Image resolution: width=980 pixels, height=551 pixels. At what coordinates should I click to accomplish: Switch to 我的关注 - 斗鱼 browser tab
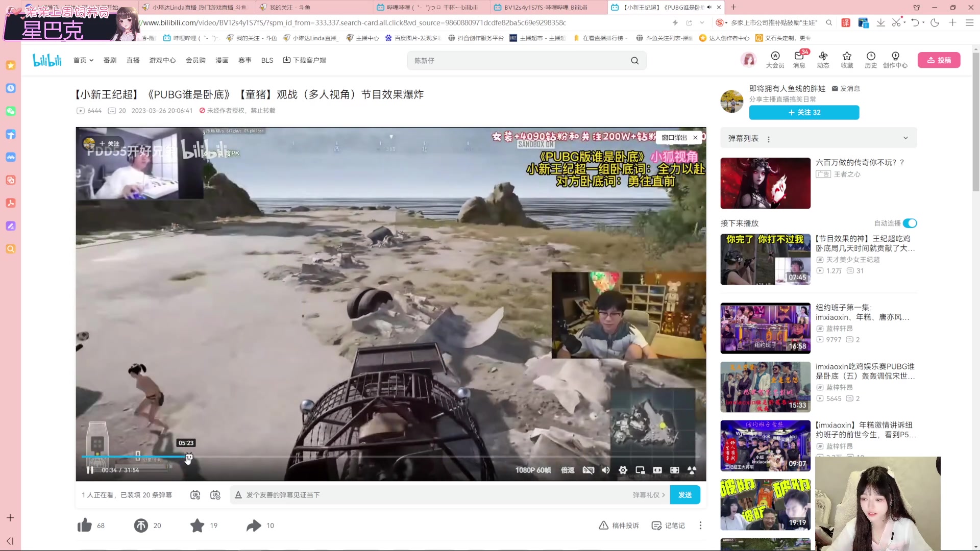point(314,7)
